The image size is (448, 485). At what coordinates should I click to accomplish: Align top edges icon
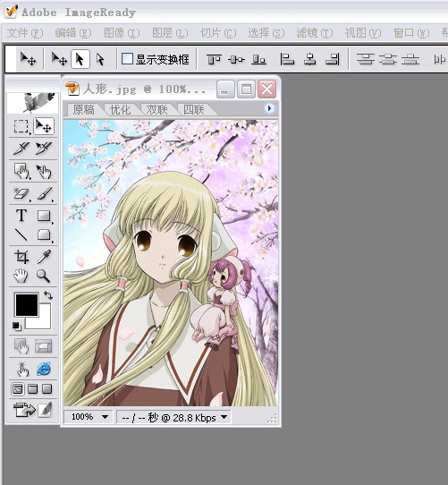click(214, 59)
